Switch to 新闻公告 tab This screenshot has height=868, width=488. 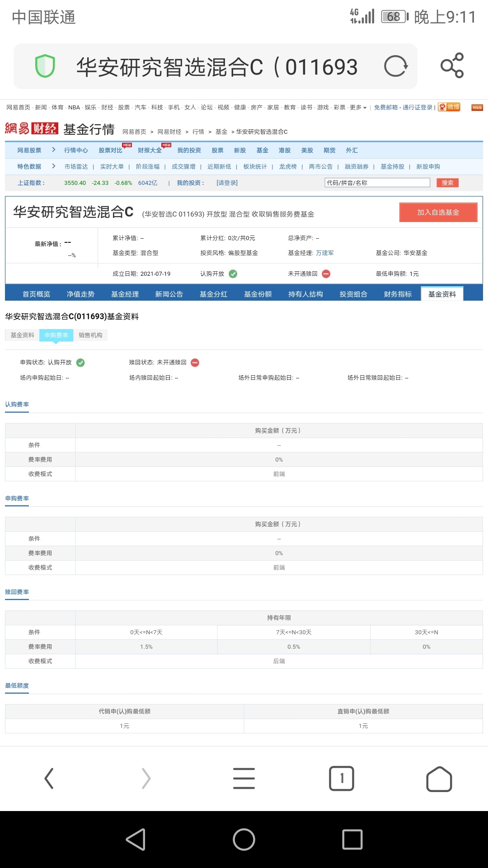click(x=169, y=294)
